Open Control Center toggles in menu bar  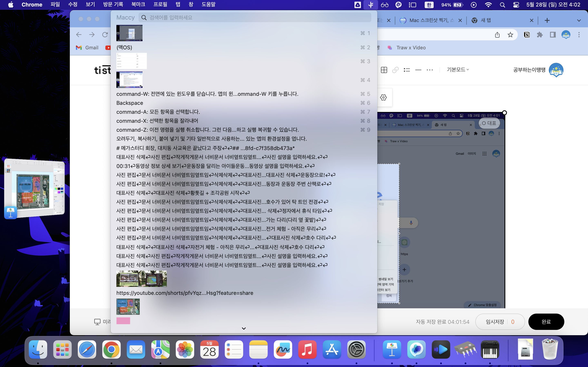[x=516, y=5]
